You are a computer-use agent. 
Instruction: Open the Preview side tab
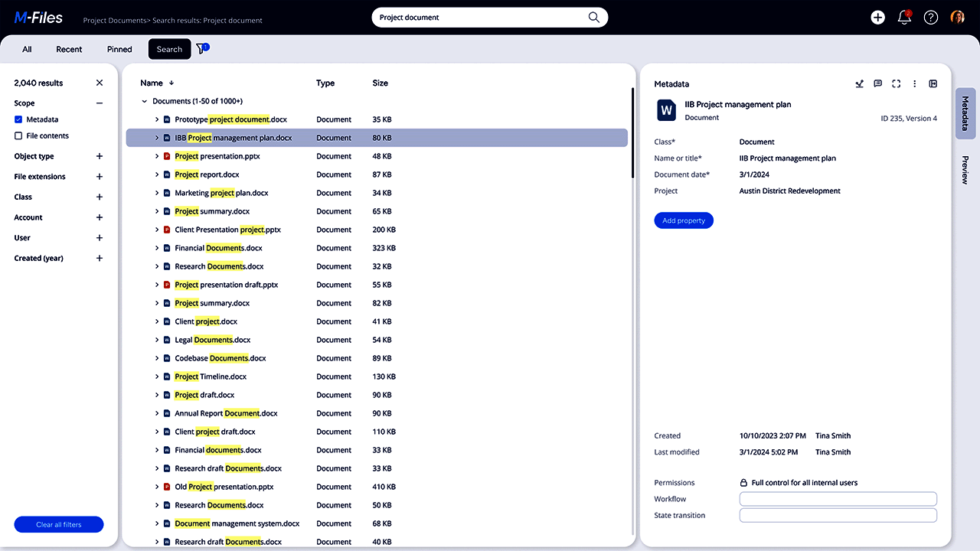(x=965, y=170)
